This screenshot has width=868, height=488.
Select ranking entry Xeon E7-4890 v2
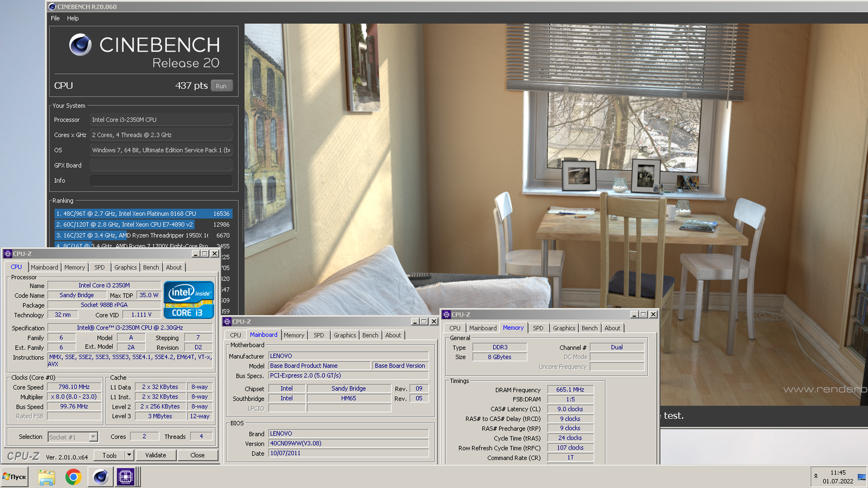click(x=143, y=224)
